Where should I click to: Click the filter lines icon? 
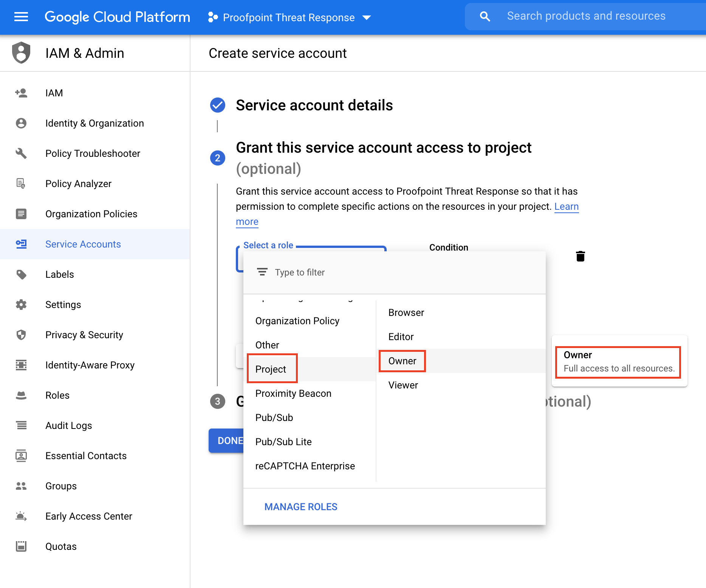(262, 272)
